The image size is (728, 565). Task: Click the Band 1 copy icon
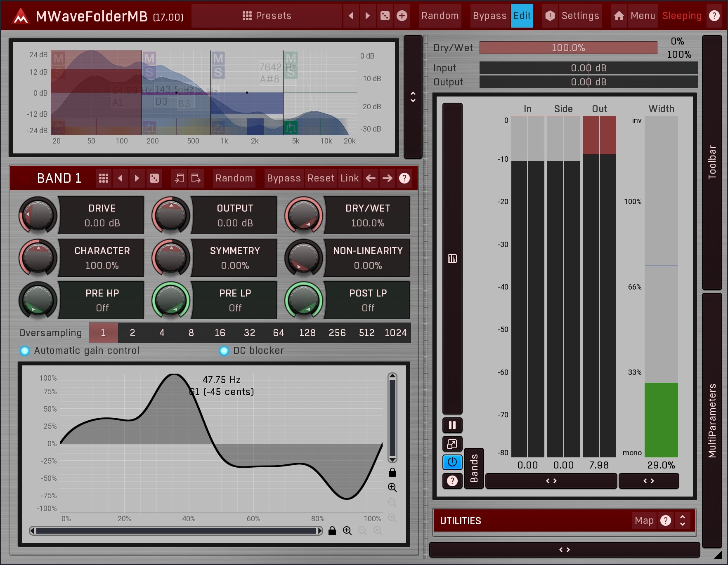[x=179, y=178]
